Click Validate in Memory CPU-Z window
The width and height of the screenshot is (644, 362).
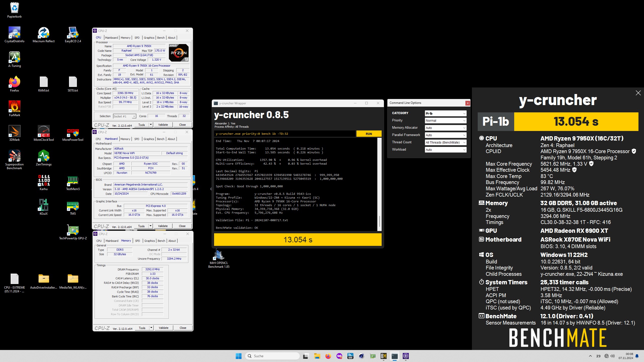164,328
